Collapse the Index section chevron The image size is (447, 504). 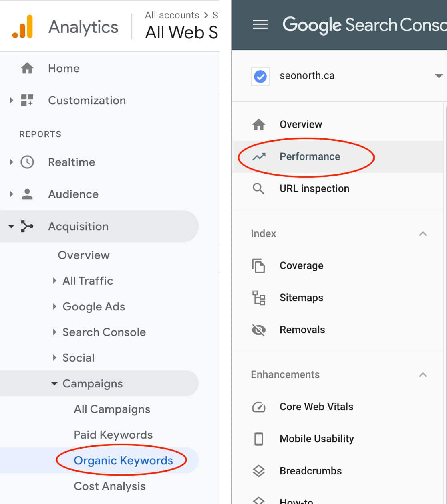[x=423, y=233]
